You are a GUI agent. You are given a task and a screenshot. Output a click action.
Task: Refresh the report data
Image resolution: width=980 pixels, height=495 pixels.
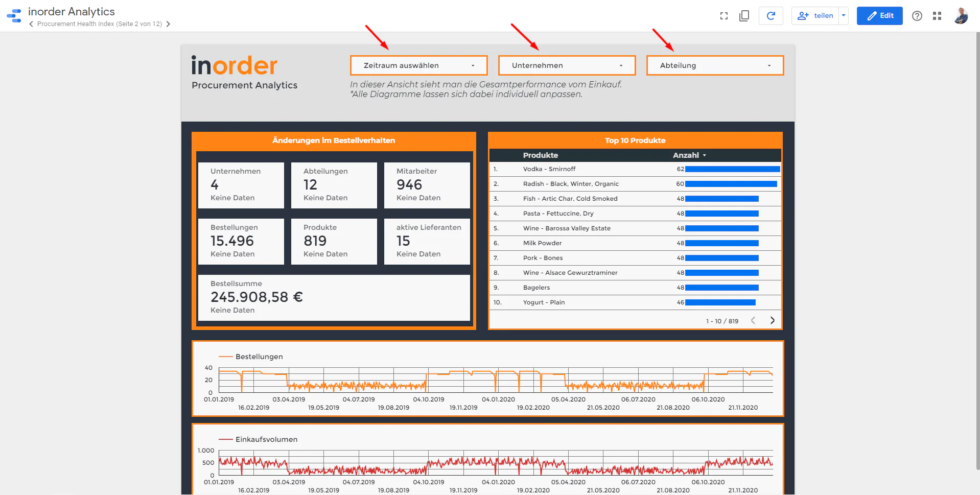click(771, 16)
